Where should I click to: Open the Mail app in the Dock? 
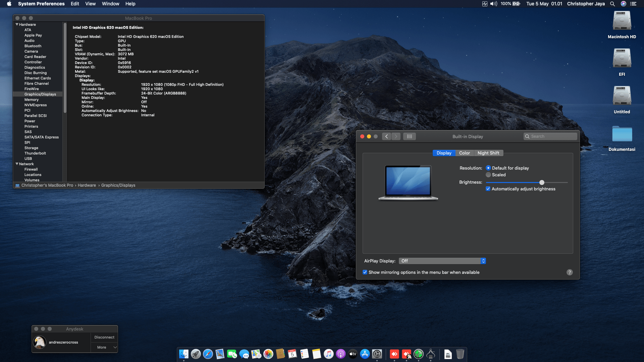[x=220, y=354]
